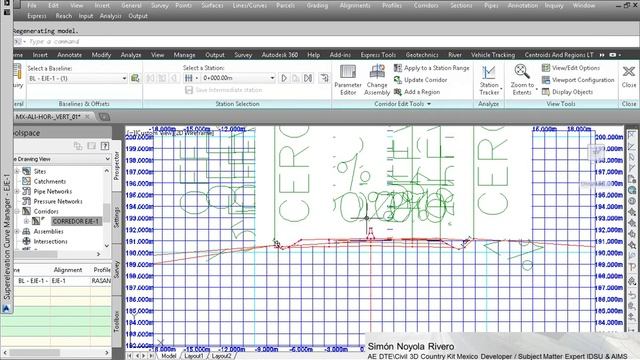Switch to the Prospector tab
This screenshot has width=640, height=360.
(116, 165)
